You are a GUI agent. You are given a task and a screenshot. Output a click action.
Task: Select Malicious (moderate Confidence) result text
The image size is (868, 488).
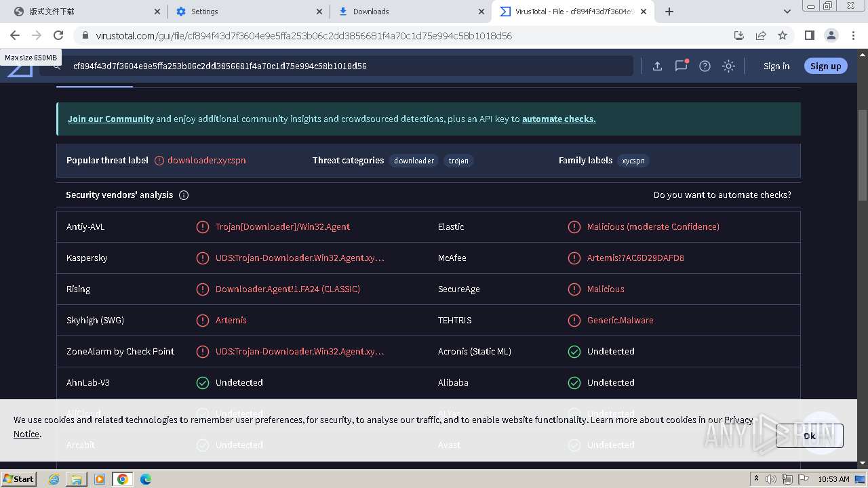click(653, 226)
